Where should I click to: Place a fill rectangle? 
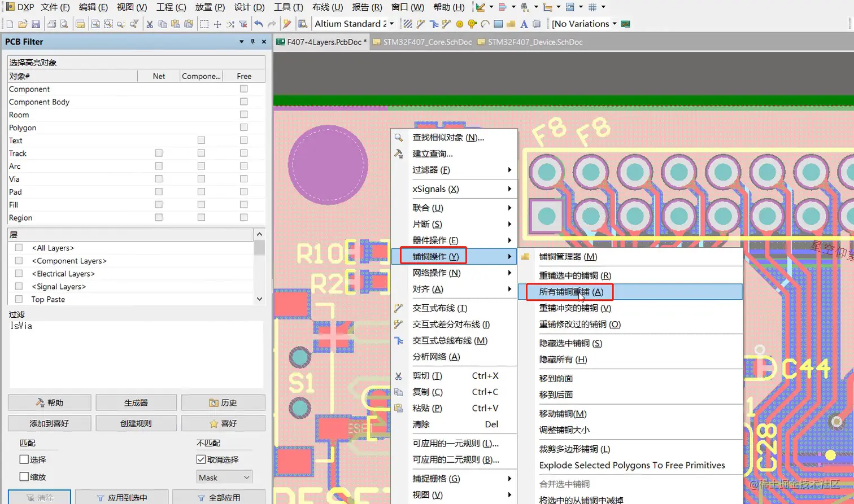coord(498,24)
